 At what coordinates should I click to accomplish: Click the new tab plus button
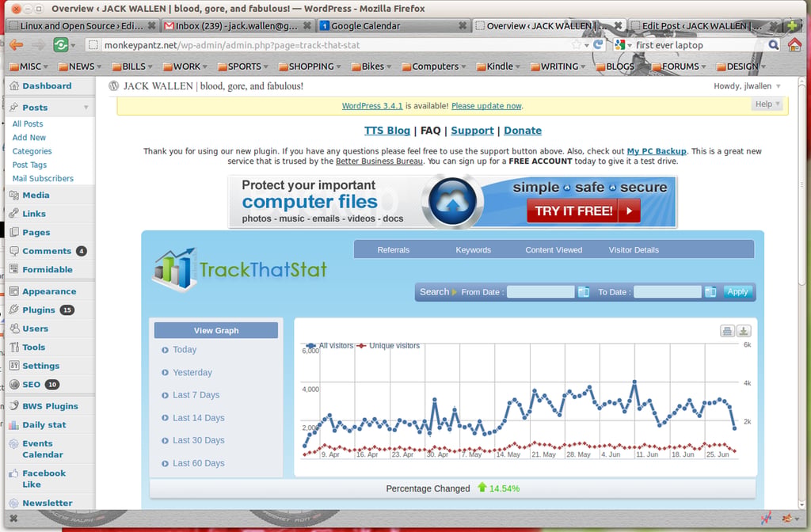792,25
